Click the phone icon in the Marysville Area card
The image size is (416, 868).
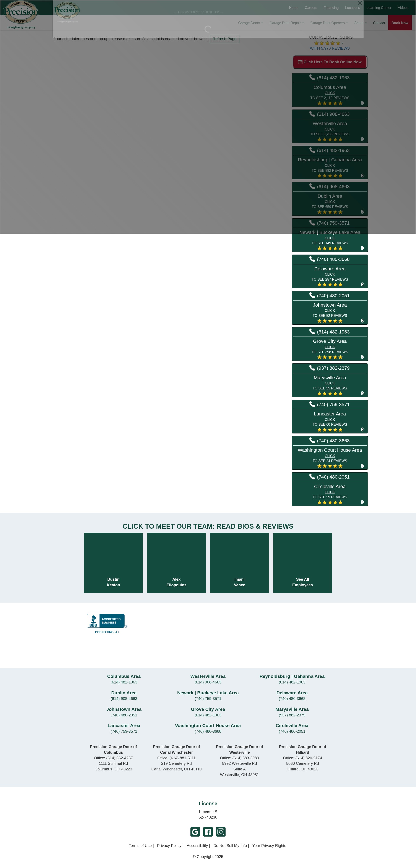click(x=312, y=368)
